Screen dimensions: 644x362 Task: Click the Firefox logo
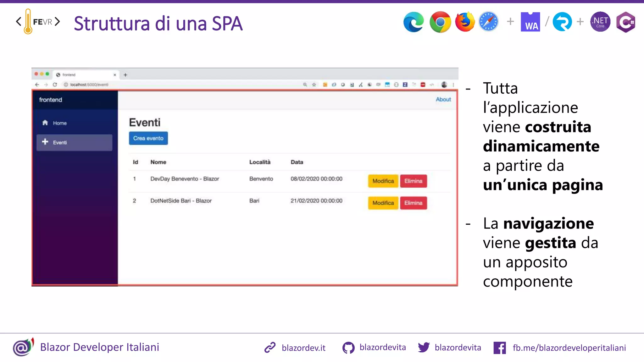click(x=465, y=22)
